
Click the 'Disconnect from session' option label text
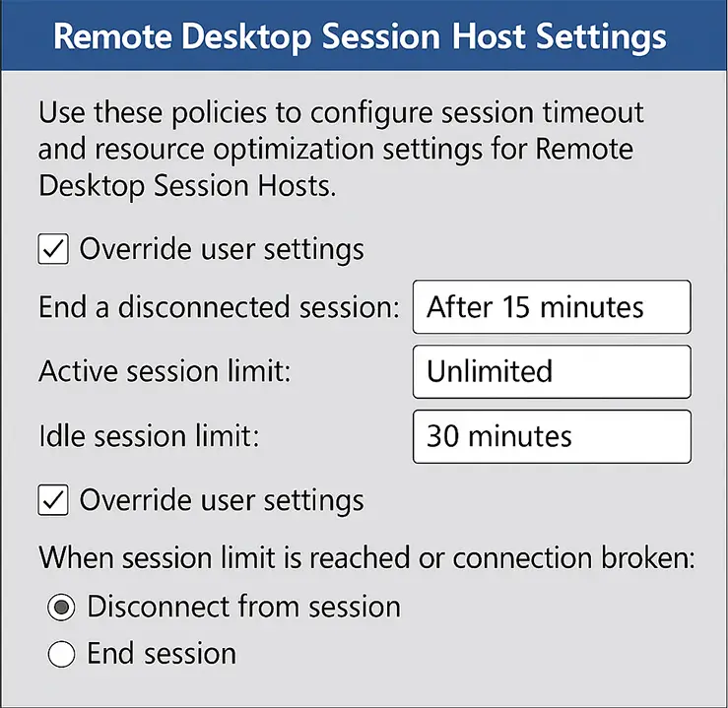tap(243, 607)
